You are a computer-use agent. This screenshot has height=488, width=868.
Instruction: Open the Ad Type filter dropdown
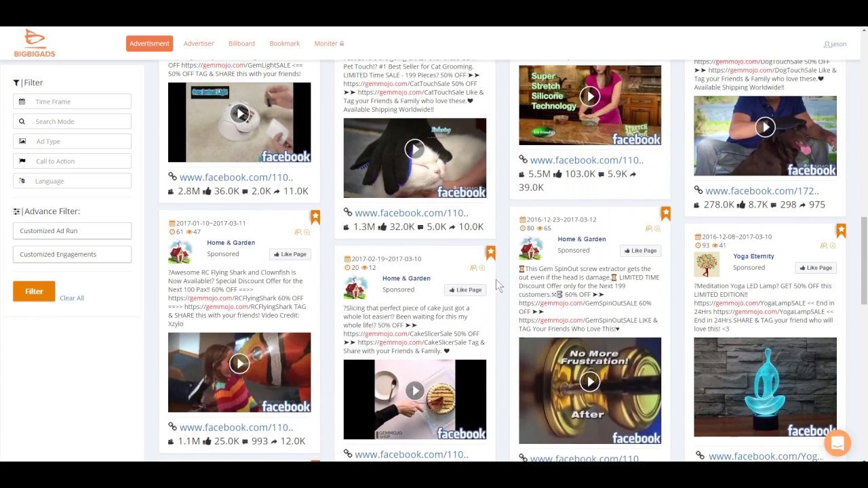click(72, 141)
